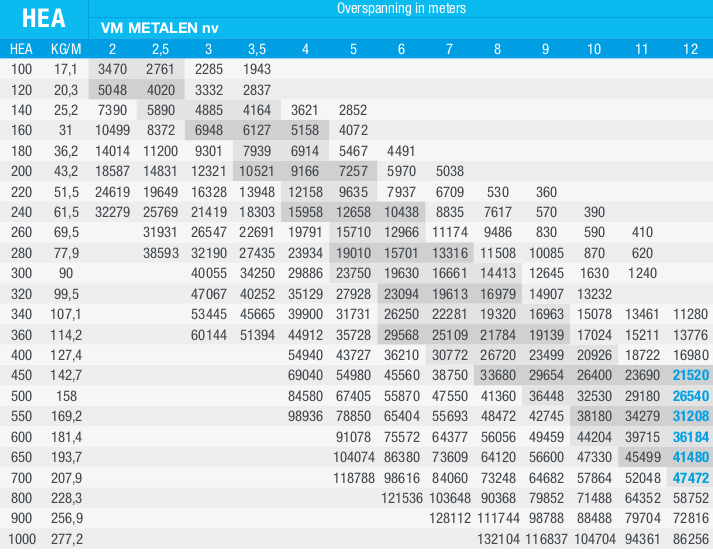Select cell 1240 in HEA 300 row
Image resolution: width=713 pixels, height=552 pixels.
coord(642,273)
